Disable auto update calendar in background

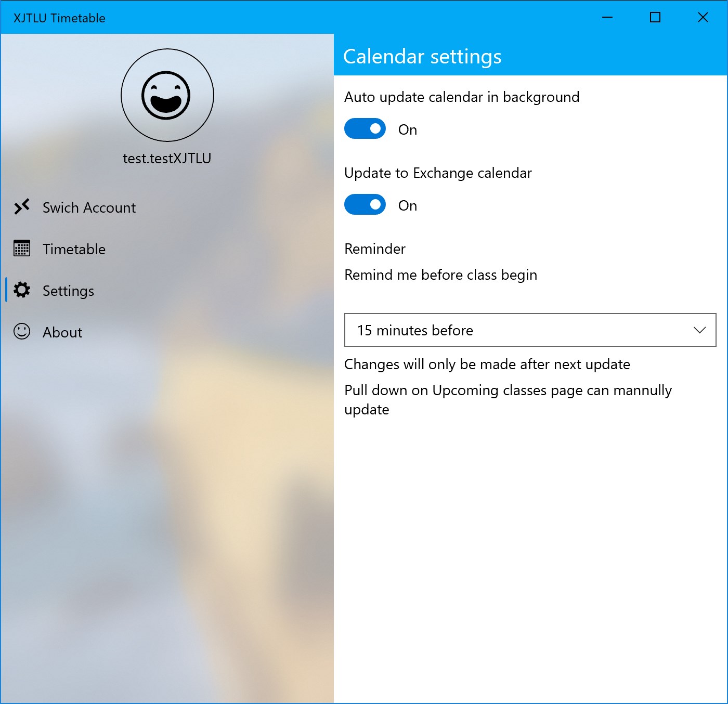365,128
